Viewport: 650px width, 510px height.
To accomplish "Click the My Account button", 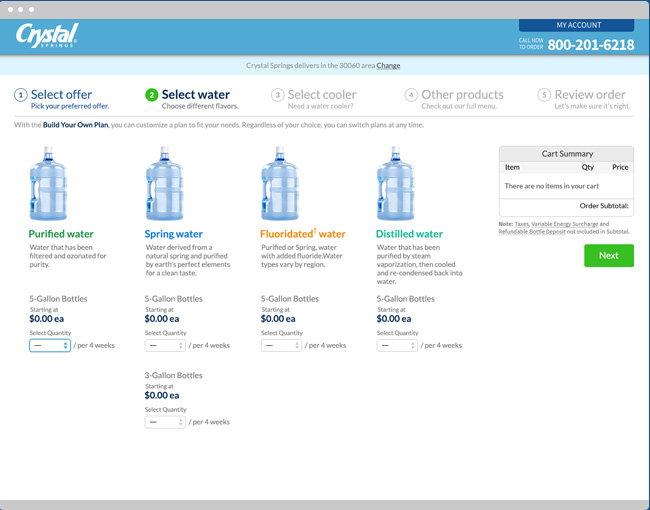I will 576,25.
